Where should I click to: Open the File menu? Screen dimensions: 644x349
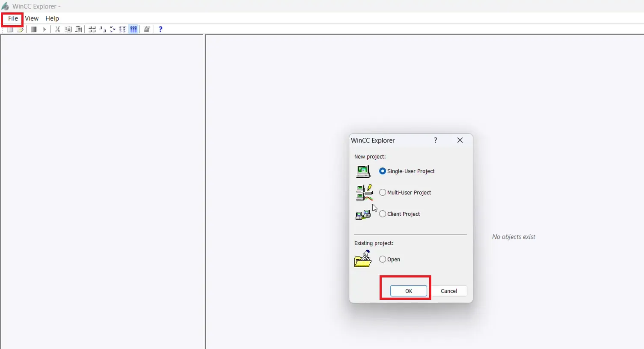coord(13,18)
